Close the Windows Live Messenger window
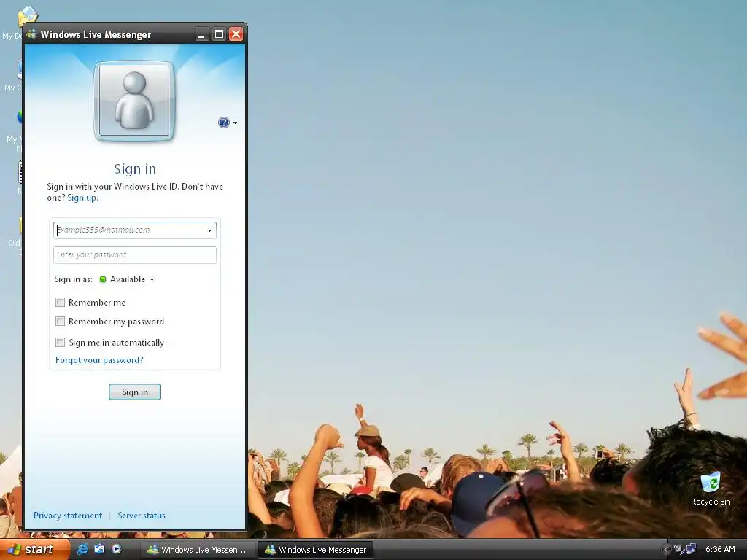 coord(236,34)
